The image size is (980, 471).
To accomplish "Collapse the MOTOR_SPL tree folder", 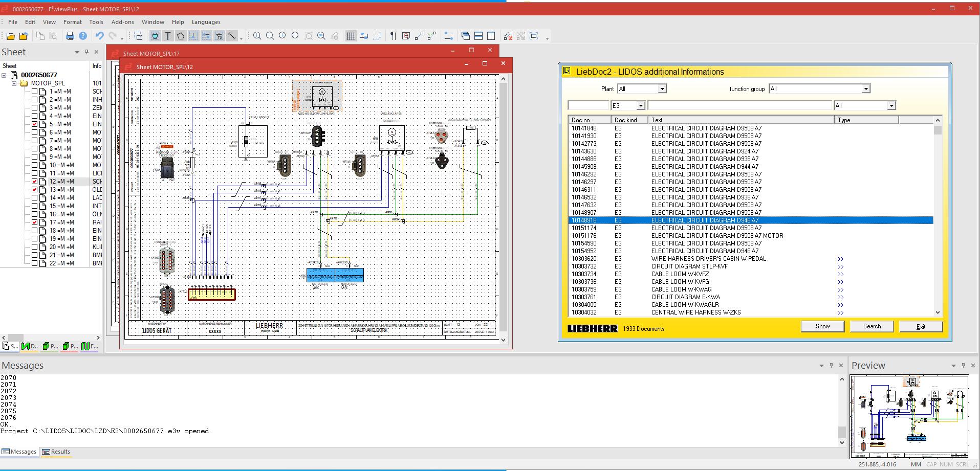I will tap(14, 83).
